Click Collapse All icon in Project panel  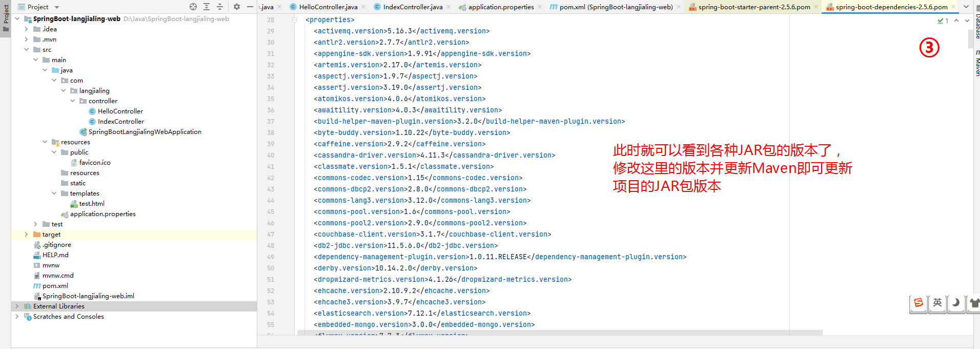[220, 7]
